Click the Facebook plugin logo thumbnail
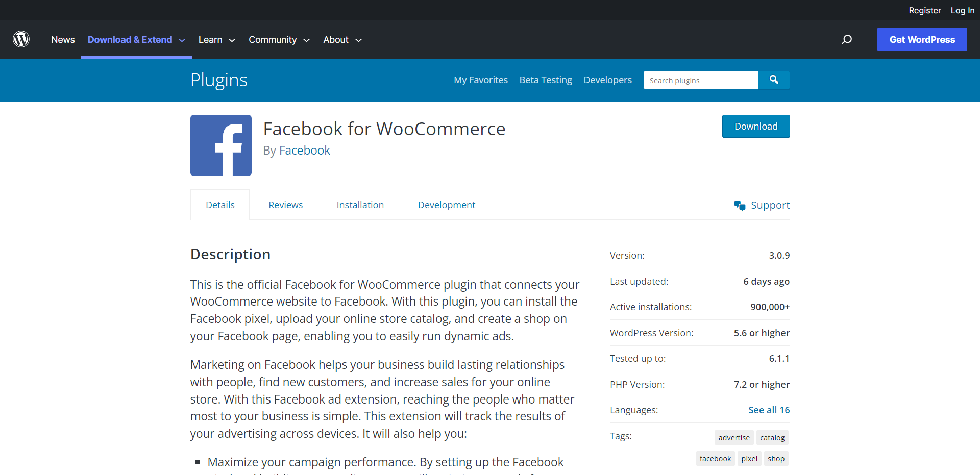 point(221,145)
